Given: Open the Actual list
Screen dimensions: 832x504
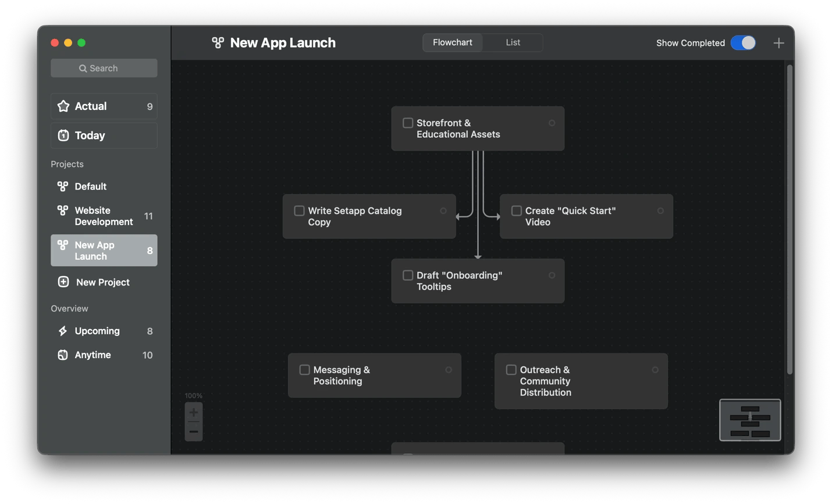Looking at the screenshot, I should pos(104,106).
